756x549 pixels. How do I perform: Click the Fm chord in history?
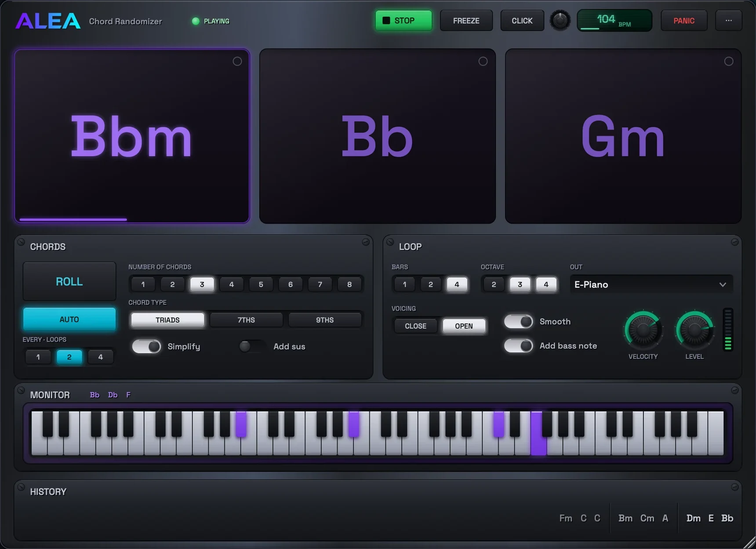click(x=566, y=518)
